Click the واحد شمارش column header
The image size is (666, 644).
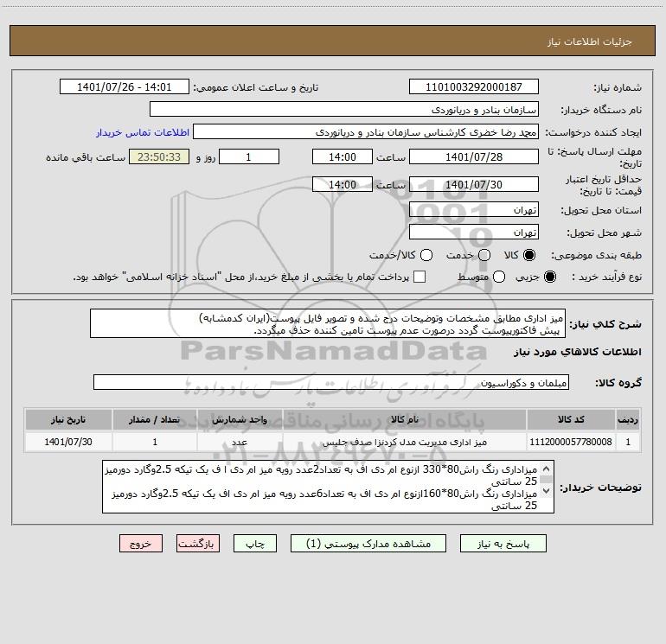(240, 419)
